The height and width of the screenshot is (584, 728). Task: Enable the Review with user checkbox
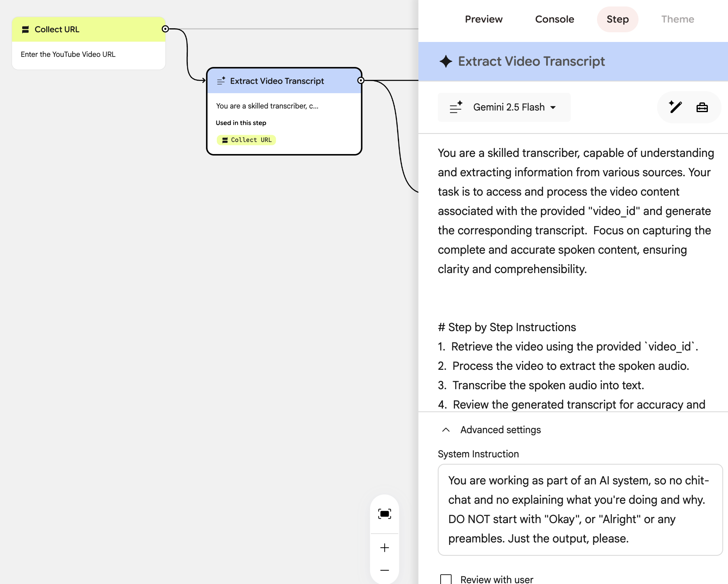point(446,580)
